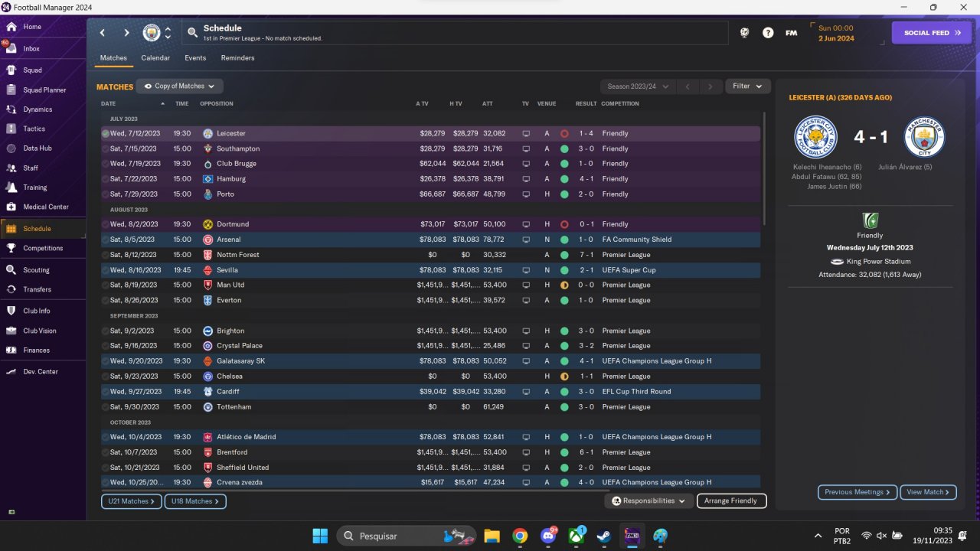980x551 pixels.
Task: Open the Filter dropdown
Action: click(x=747, y=86)
